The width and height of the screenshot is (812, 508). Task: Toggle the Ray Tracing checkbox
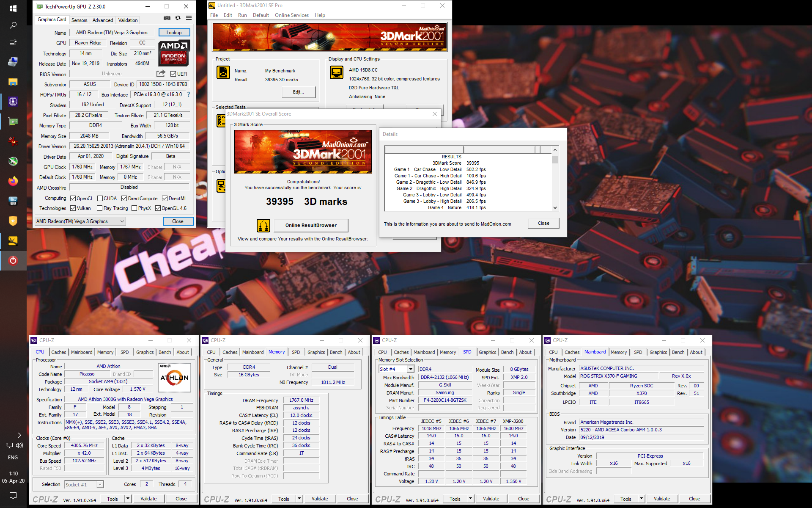(x=99, y=208)
